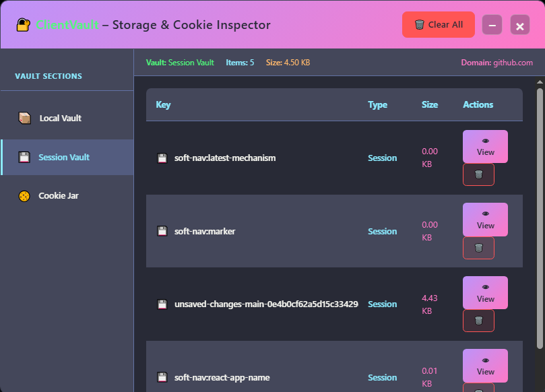This screenshot has height=392, width=545.
Task: Delete the soft-nav:marker entry
Action: (x=478, y=248)
